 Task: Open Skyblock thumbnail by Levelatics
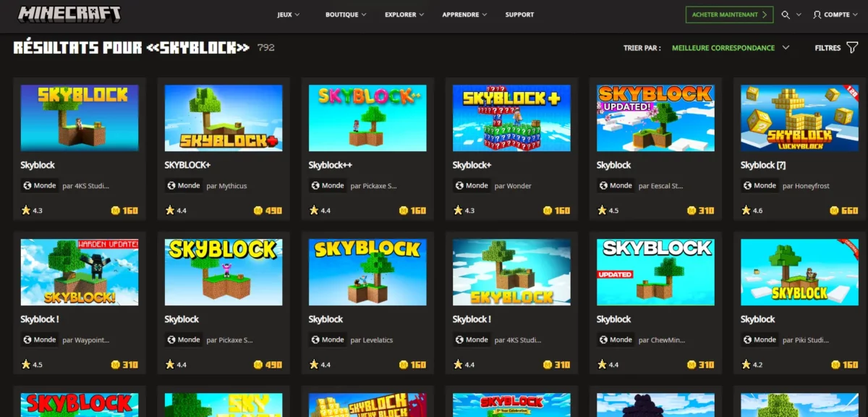(367, 272)
